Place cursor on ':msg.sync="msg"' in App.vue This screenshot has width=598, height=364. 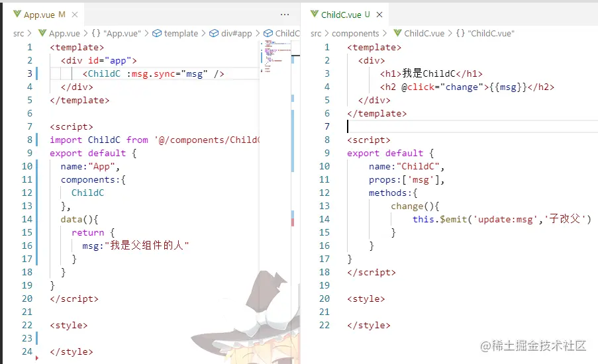pos(168,73)
